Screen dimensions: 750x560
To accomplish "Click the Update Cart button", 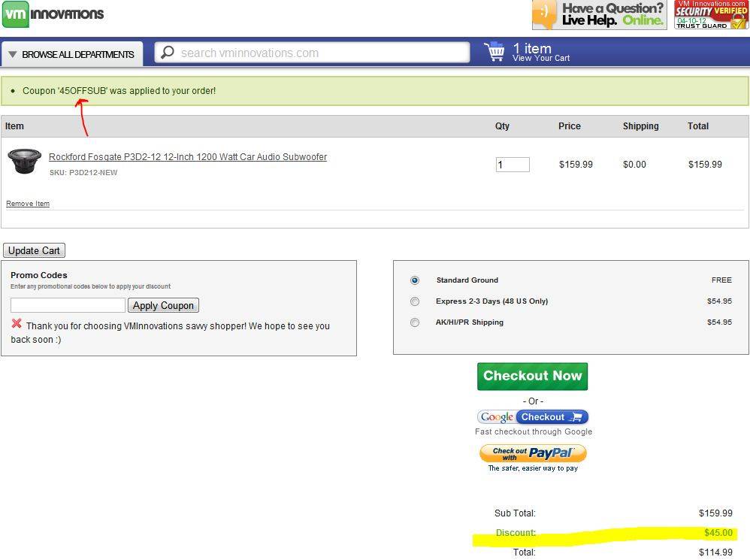I will pyautogui.click(x=34, y=250).
